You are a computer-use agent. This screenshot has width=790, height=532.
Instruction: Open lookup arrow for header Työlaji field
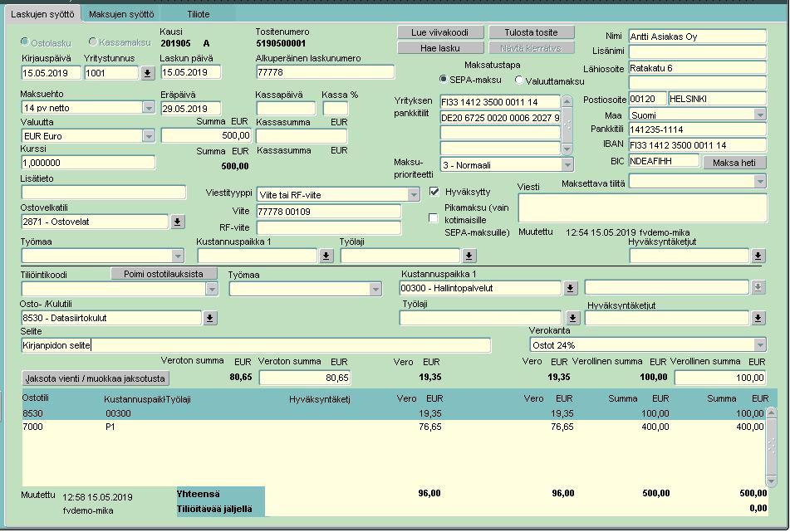469,256
